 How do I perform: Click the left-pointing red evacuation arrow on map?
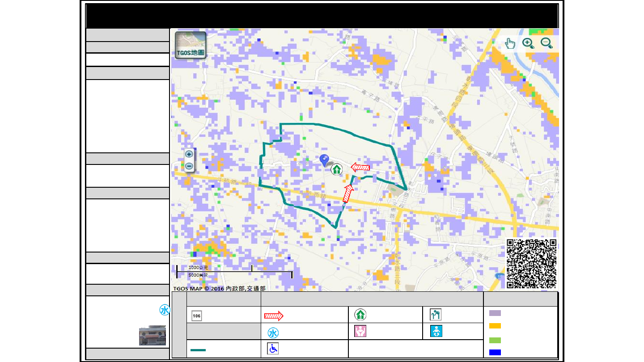pos(360,168)
